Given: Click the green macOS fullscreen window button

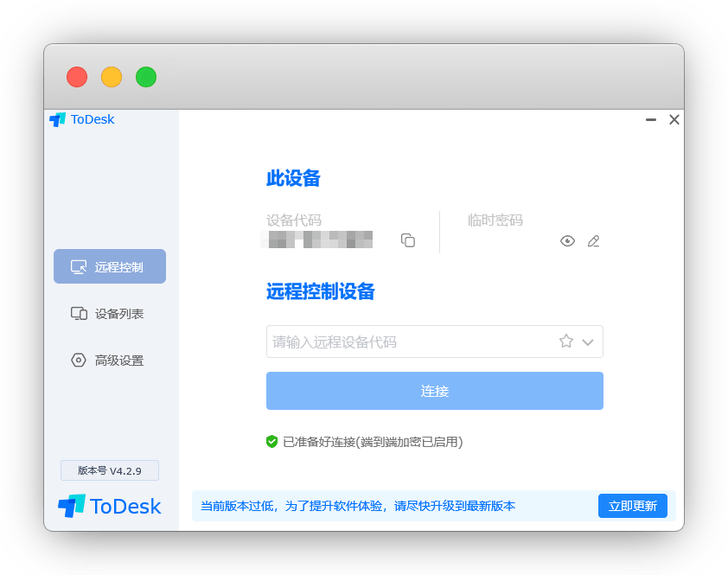Looking at the screenshot, I should [146, 77].
